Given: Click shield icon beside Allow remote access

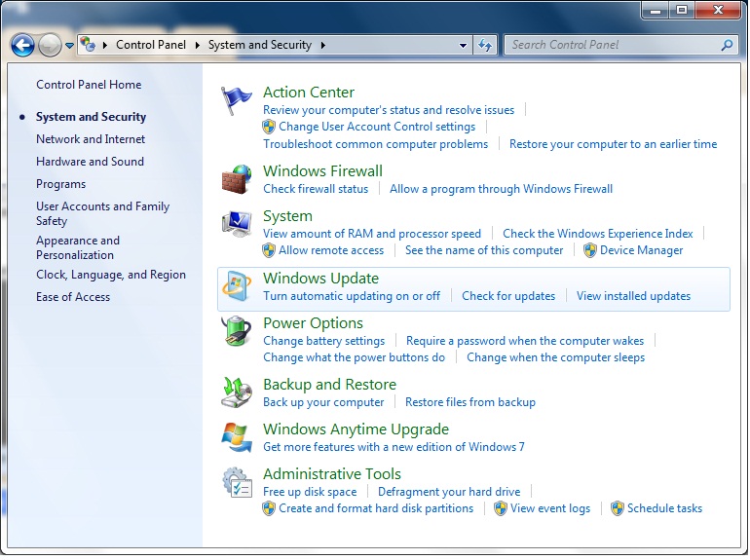Looking at the screenshot, I should [x=269, y=250].
